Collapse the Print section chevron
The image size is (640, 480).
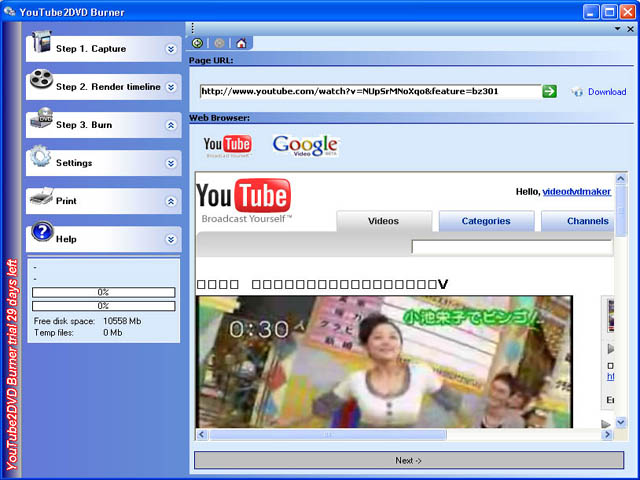pyautogui.click(x=171, y=201)
